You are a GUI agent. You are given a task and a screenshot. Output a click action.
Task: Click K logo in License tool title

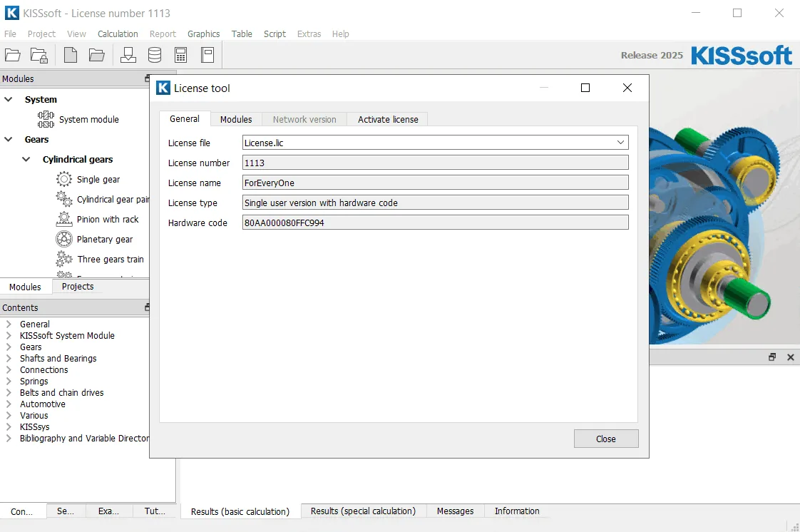163,88
